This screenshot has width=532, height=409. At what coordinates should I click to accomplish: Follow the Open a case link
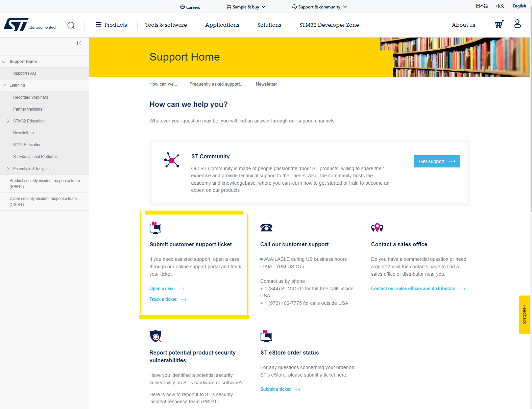tap(162, 289)
